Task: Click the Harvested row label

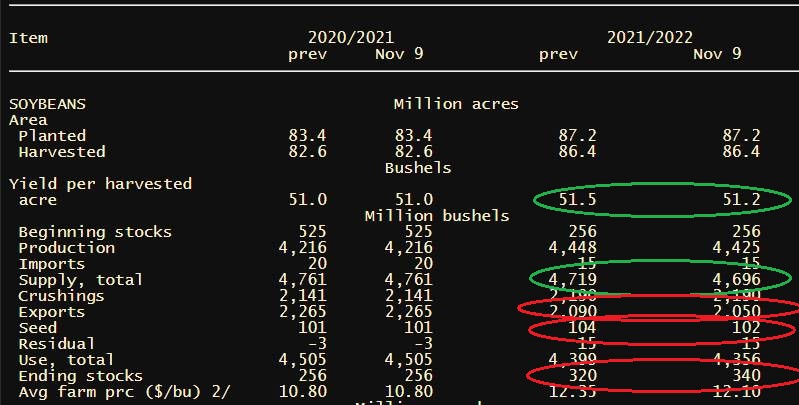Action: [x=61, y=152]
